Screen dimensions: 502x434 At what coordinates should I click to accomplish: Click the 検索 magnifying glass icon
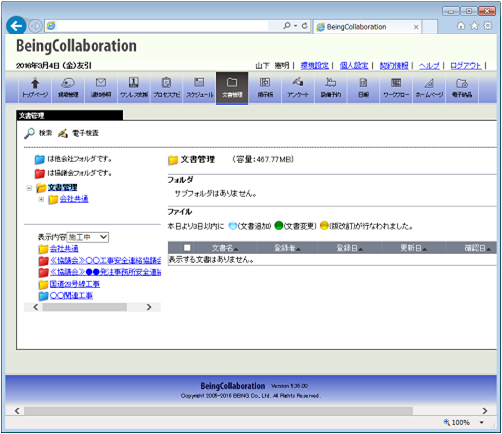point(29,133)
